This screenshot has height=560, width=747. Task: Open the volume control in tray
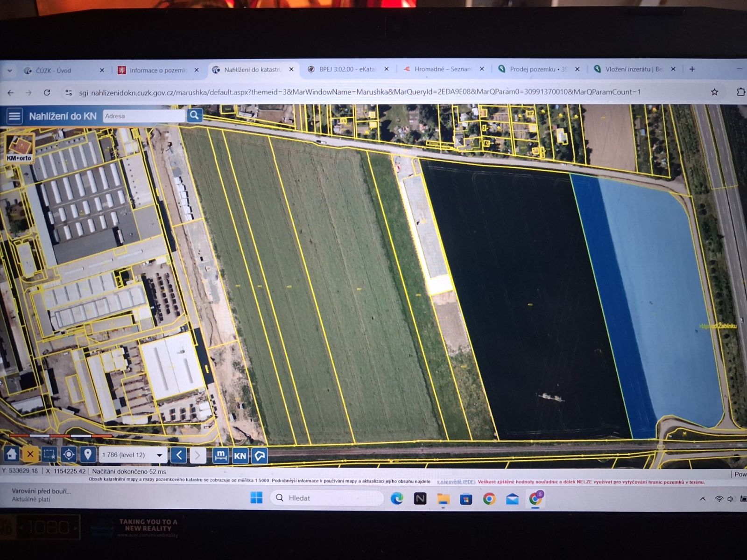[731, 499]
